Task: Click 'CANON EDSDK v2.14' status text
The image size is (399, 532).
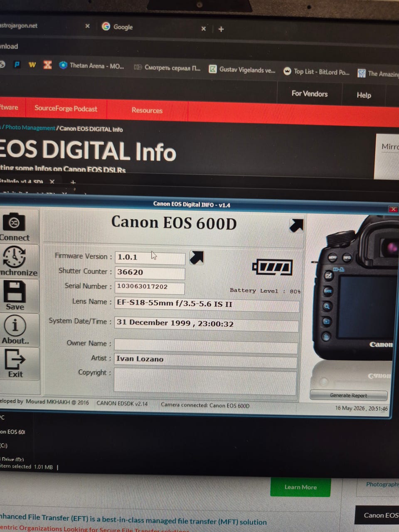Action: [122, 403]
